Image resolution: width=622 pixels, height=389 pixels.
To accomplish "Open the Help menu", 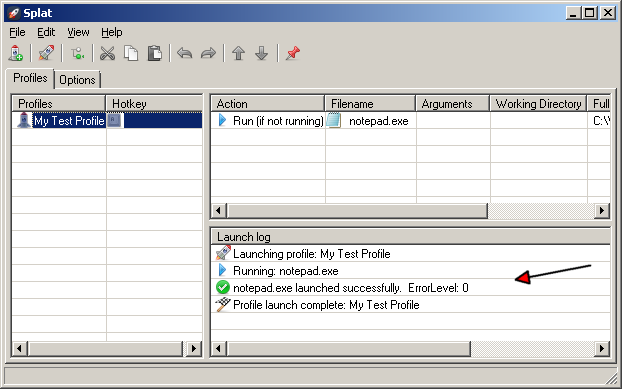I will click(x=111, y=32).
